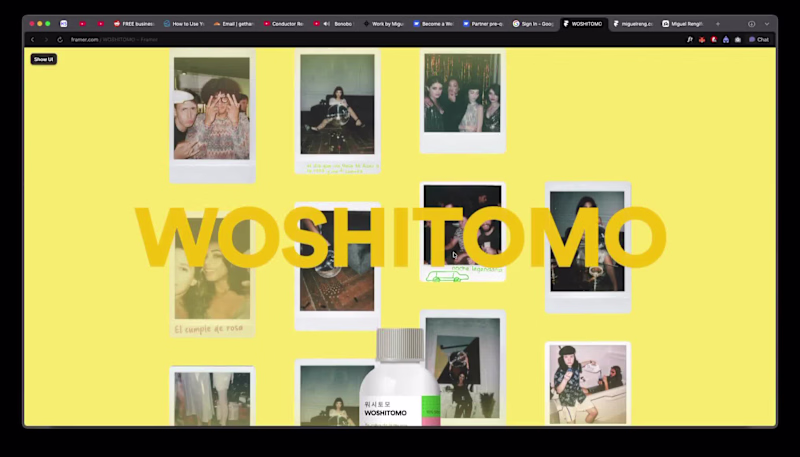Open a new browser tab with plus
800x457 pixels.
[718, 23]
